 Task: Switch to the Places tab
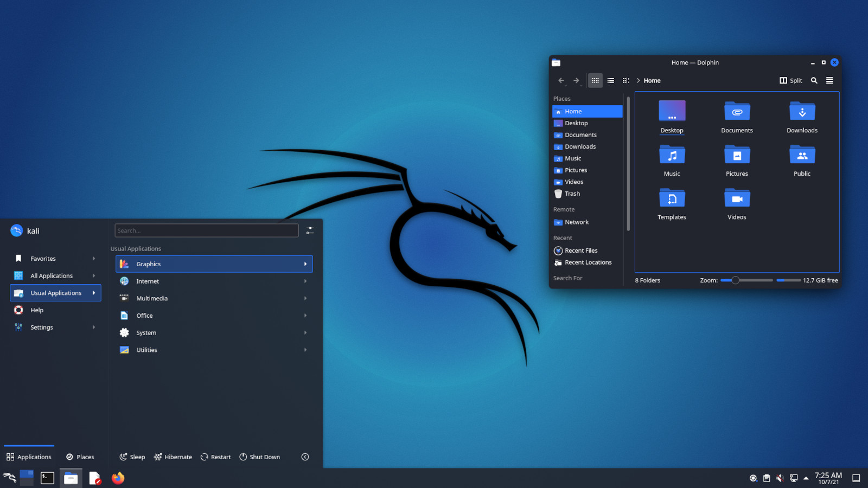[80, 457]
